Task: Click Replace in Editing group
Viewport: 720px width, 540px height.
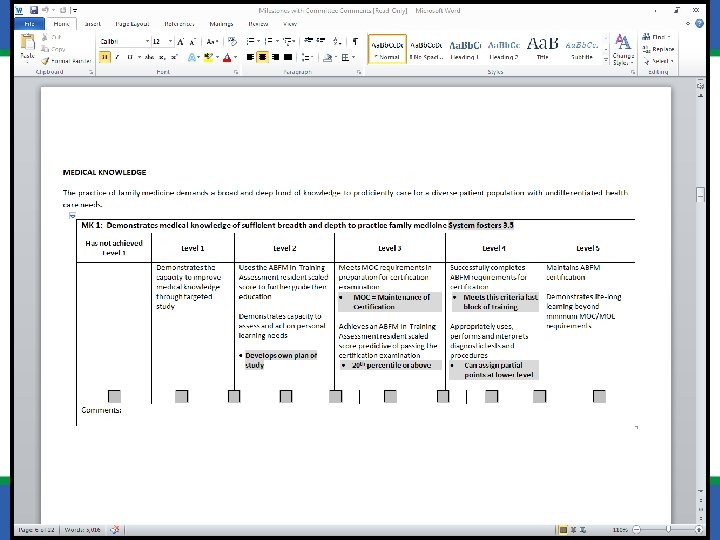Action: coord(658,49)
